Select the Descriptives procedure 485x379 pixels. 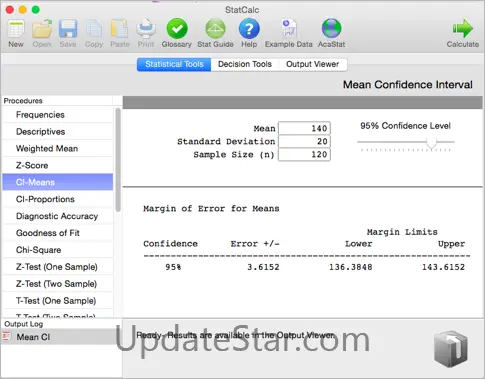(58, 132)
